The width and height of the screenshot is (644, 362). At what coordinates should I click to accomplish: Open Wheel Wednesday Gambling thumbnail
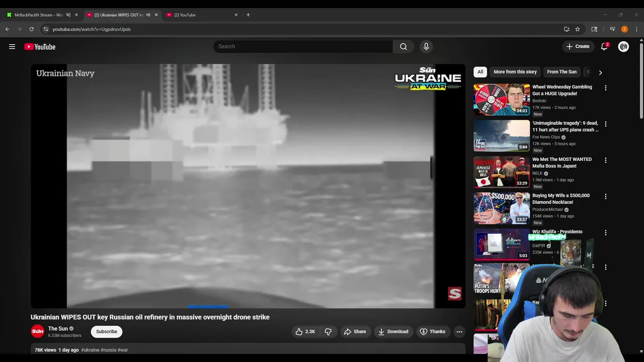coord(501,100)
